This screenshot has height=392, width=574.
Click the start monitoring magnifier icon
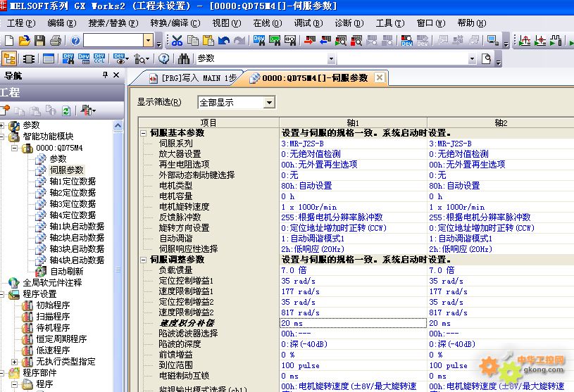pos(341,40)
